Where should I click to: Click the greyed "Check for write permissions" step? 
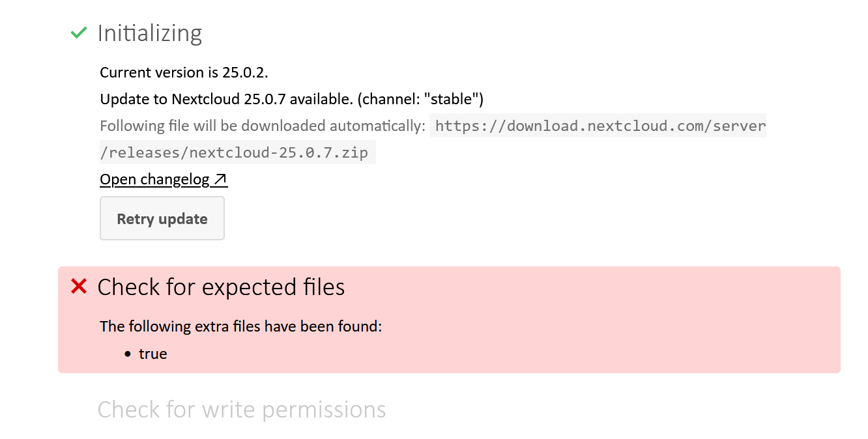click(x=242, y=410)
